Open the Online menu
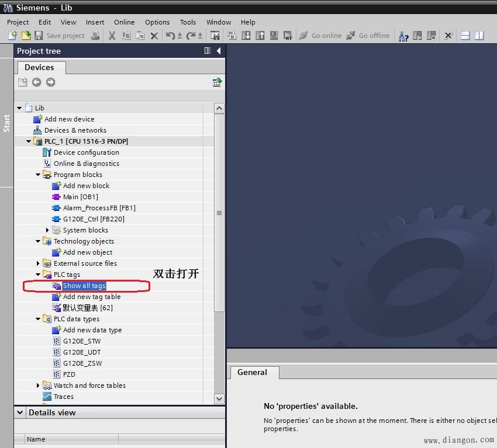497x448 pixels. pos(124,22)
